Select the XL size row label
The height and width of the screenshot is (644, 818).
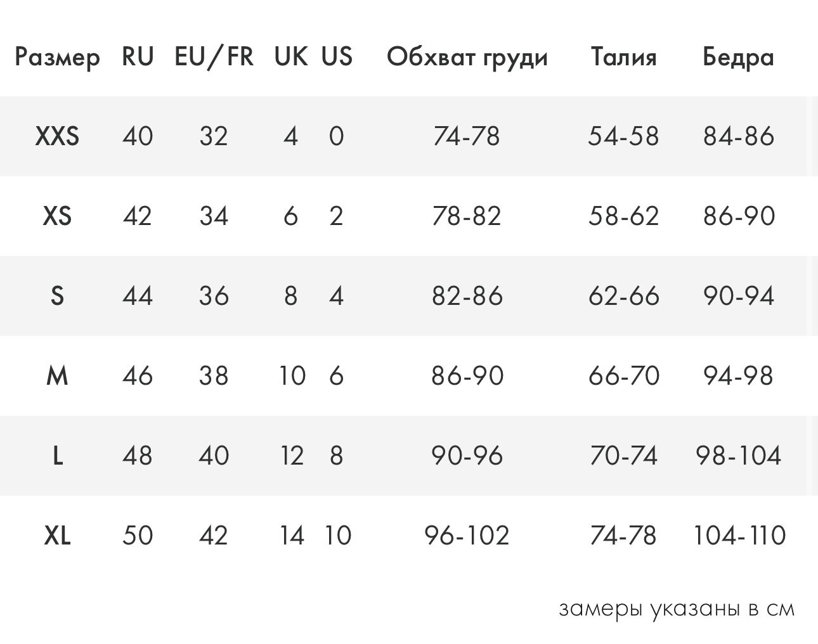point(57,536)
